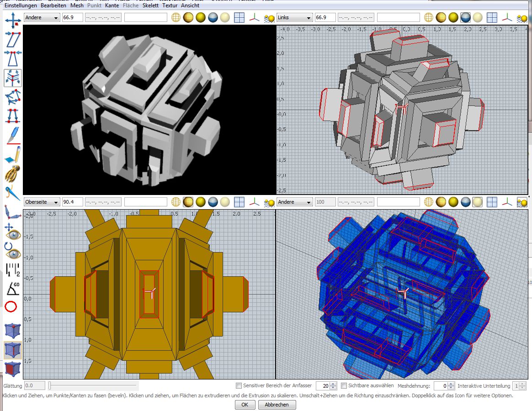Set textured display in top-right view
532x411 pixels.
point(465,17)
